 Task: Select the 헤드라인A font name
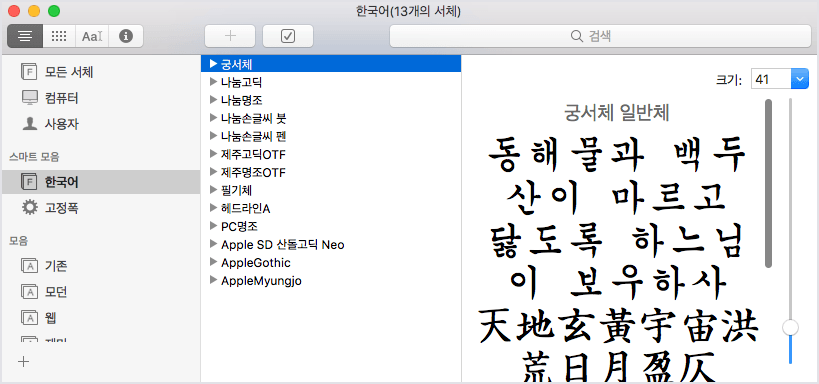[x=245, y=208]
